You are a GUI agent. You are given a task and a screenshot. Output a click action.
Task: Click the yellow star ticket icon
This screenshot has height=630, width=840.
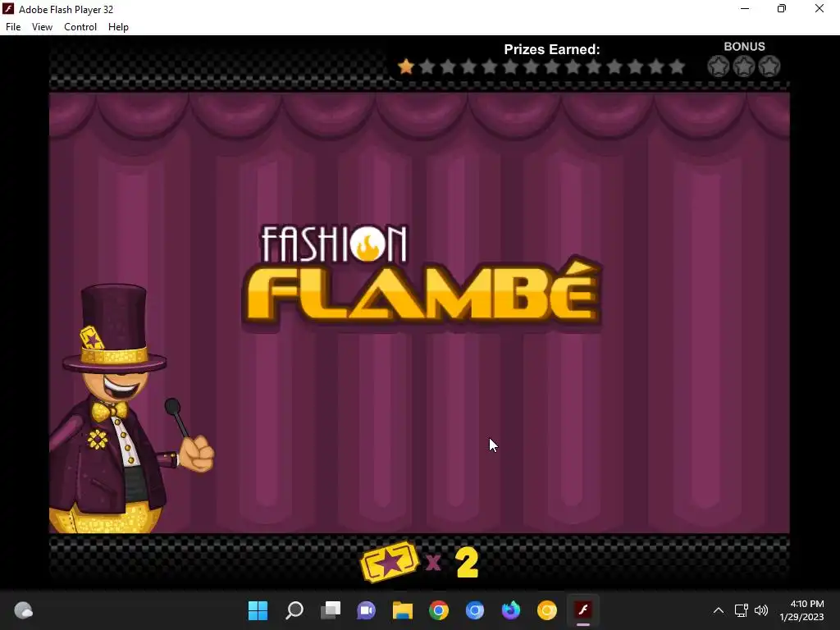point(390,562)
